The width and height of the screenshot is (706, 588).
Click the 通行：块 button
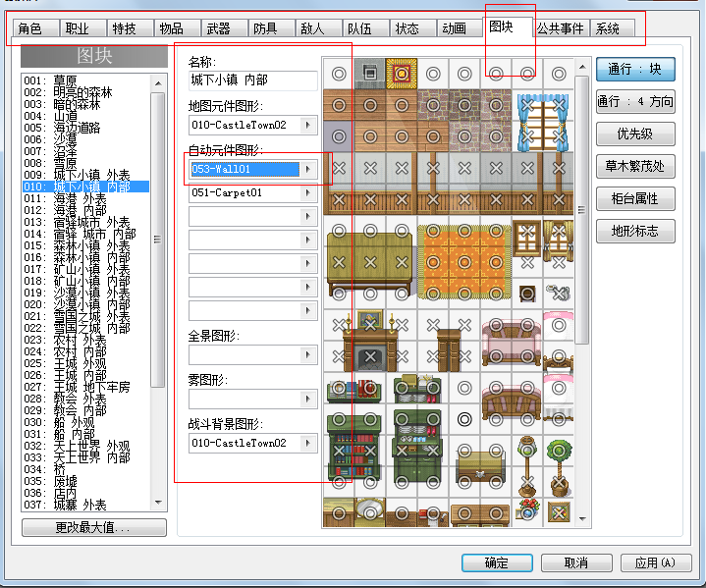pyautogui.click(x=635, y=70)
